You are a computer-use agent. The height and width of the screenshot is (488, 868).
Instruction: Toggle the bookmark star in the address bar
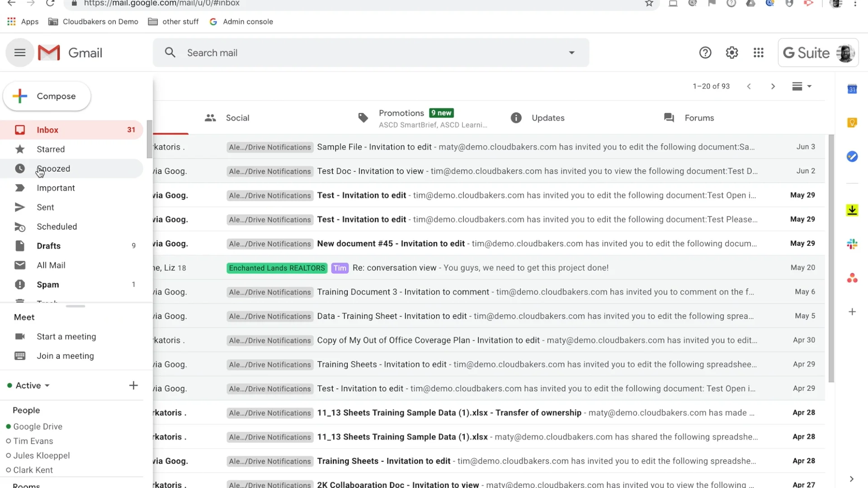(x=649, y=3)
